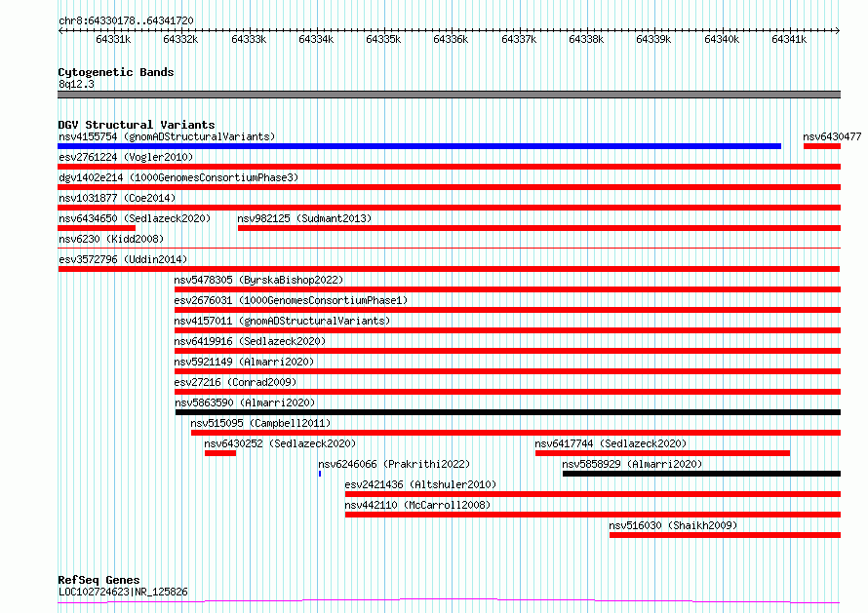The width and height of the screenshot is (868, 613).
Task: Open esv3572796 (Uddin2014) variant
Action: click(123, 259)
